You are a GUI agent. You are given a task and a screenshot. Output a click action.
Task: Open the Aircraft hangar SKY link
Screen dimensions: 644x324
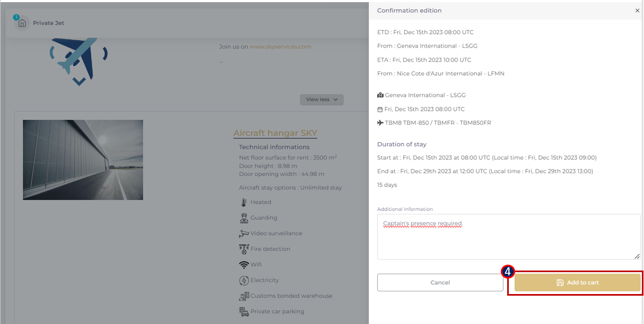click(x=275, y=133)
